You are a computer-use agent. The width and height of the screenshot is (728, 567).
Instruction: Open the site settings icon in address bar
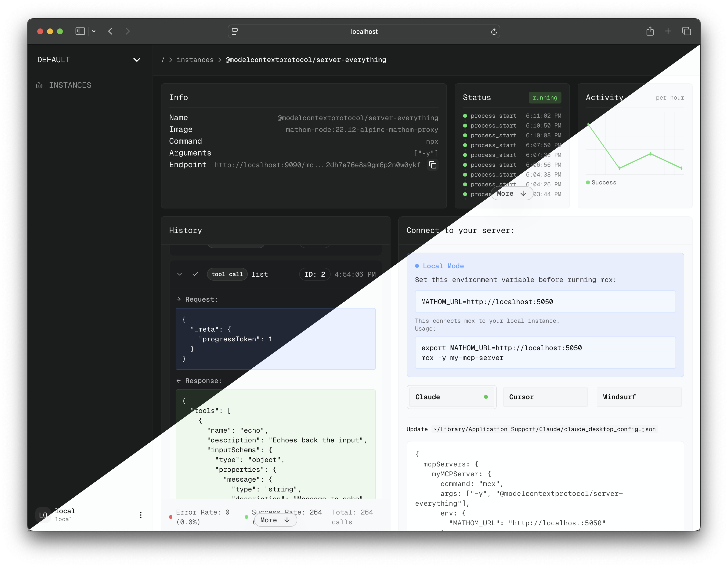235,32
